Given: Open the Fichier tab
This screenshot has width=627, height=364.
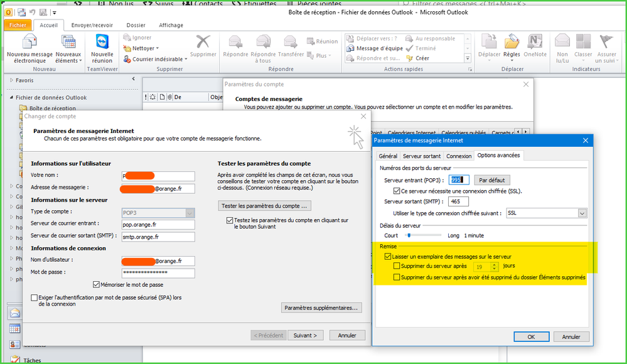Looking at the screenshot, I should point(18,25).
